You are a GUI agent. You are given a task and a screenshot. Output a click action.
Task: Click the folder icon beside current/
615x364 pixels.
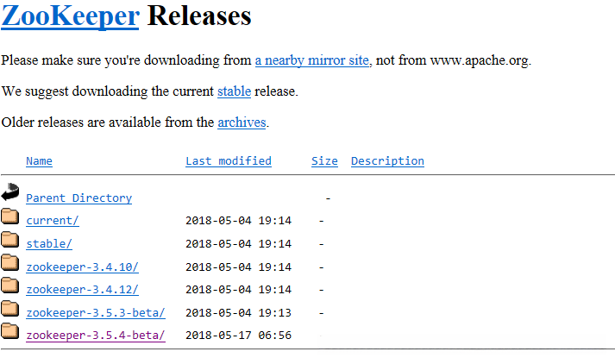[x=10, y=217]
